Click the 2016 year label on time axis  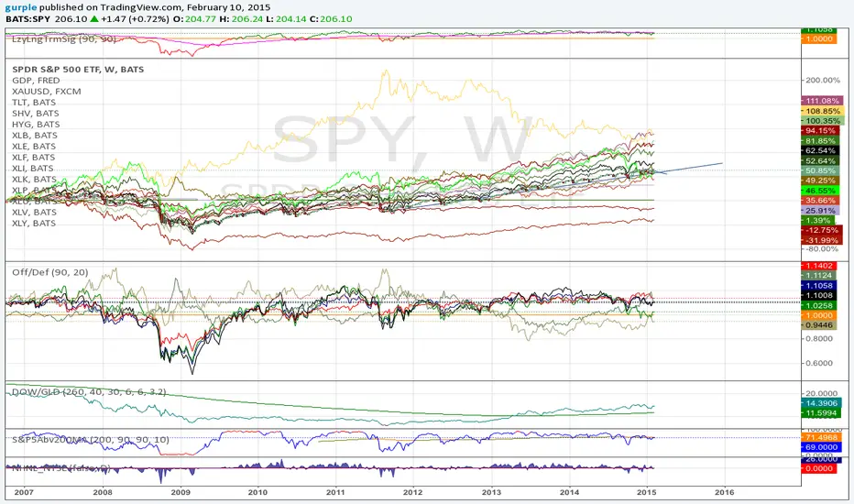[x=725, y=493]
